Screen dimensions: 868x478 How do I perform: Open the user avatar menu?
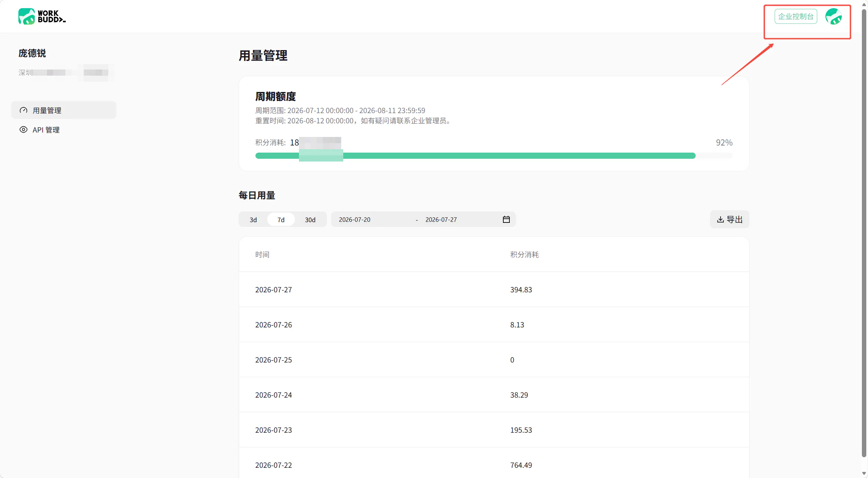(833, 16)
